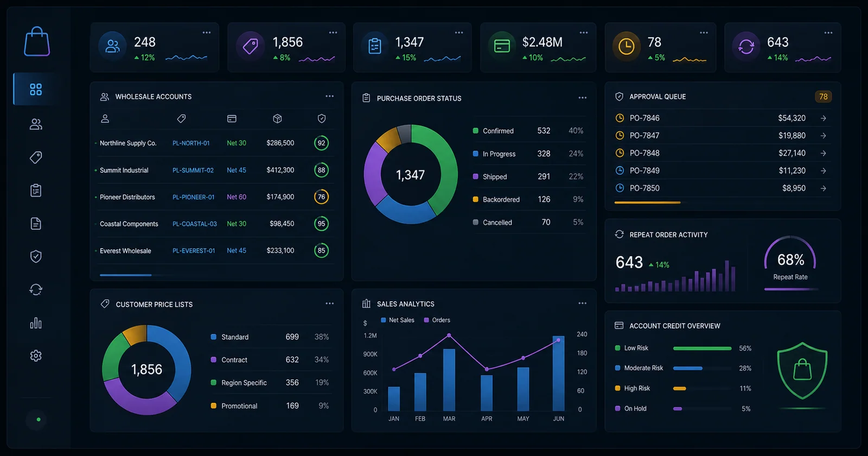Open the document icon in sidebar
This screenshot has height=456, width=868.
pos(36,224)
